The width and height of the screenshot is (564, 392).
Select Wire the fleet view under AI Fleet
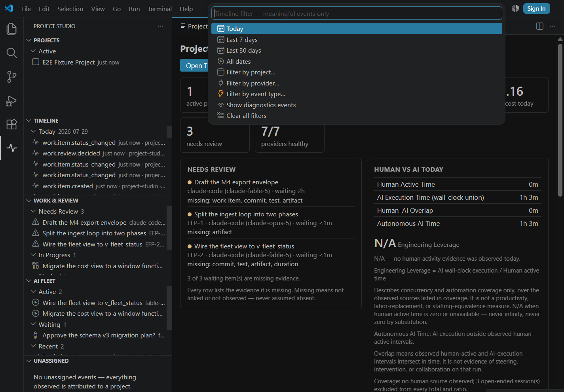click(98, 303)
